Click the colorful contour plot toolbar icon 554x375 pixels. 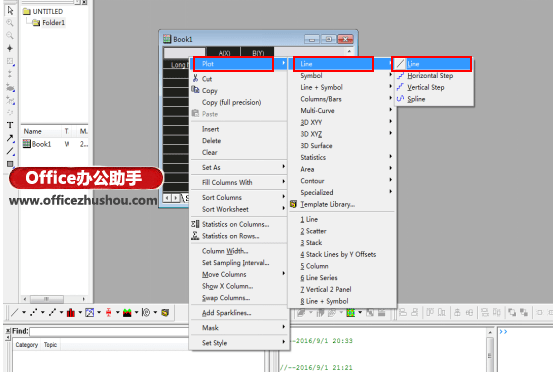point(350,312)
